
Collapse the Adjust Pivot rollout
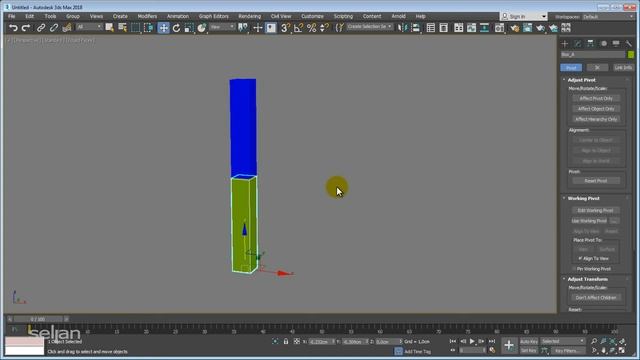581,80
